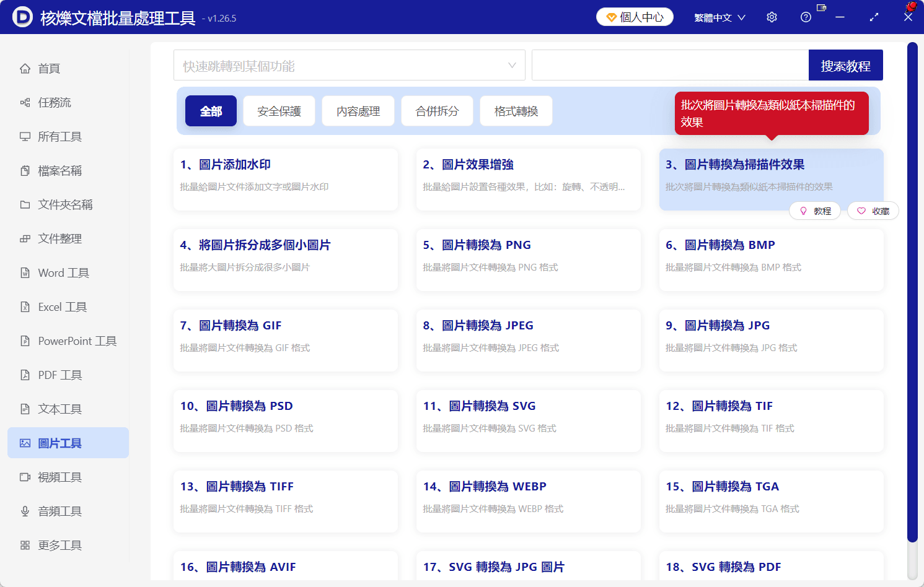The height and width of the screenshot is (587, 924).
Task: Open tool 18、SVG 轉換為 PDF
Action: click(x=772, y=566)
